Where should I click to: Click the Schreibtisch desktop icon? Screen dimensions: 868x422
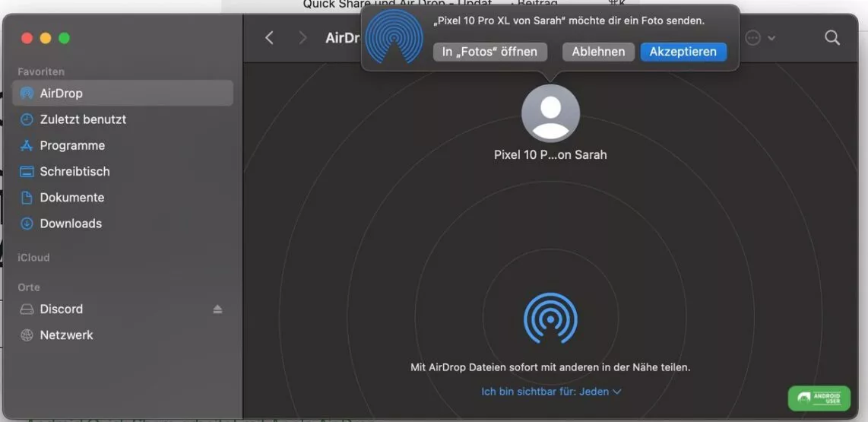click(27, 171)
